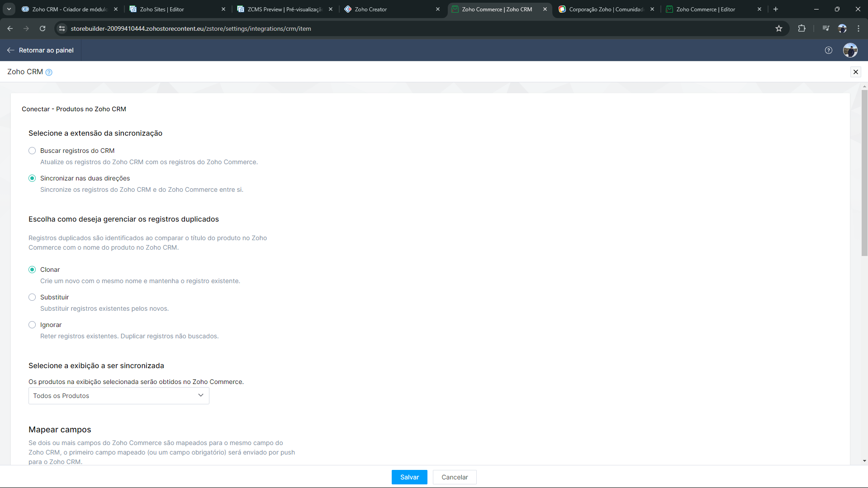Click the Zoho Commerce Editor tab favicon

(x=669, y=9)
